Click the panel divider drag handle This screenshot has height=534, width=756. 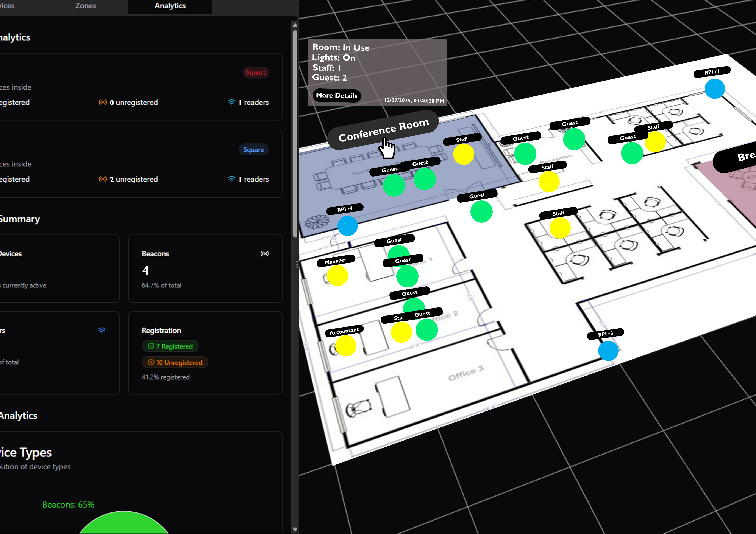297,264
